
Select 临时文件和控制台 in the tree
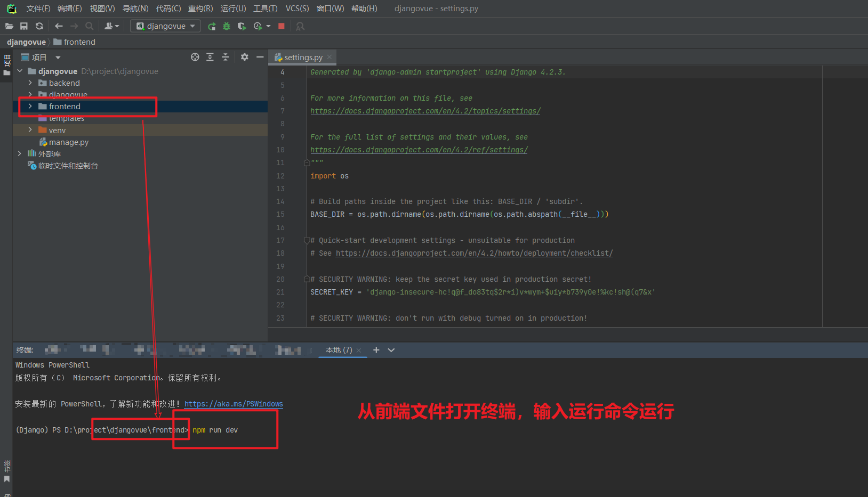(140, 166)
